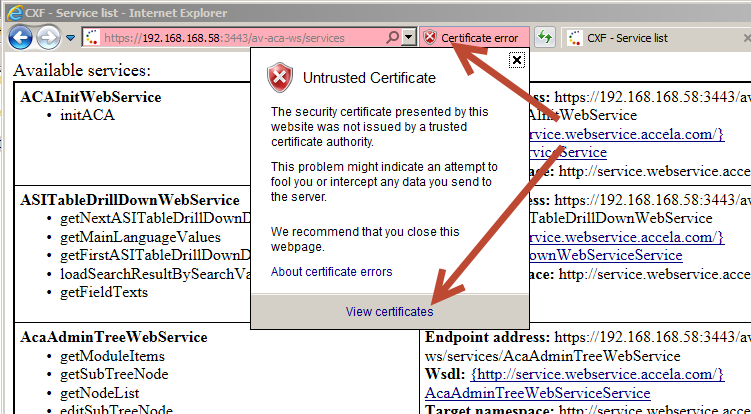Click the Internet Explorer logo in title bar
Screen dimensions: 751x414
click(13, 10)
